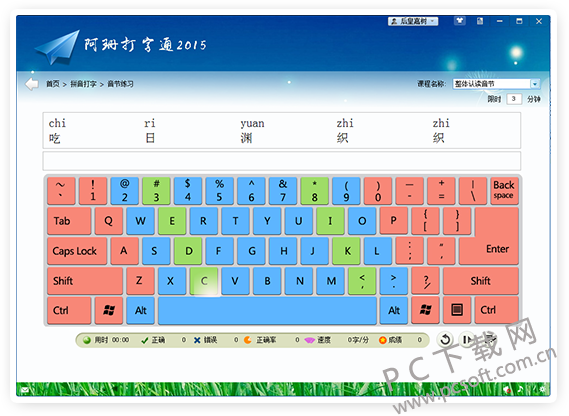The image size is (569, 416).
Task: Select 音节练习 in the breadcrumb
Action: click(x=120, y=84)
